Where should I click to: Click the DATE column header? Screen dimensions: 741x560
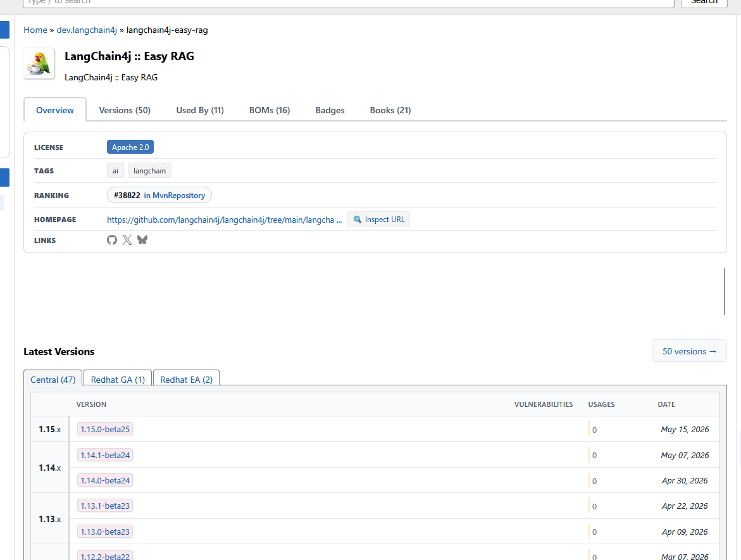click(666, 404)
